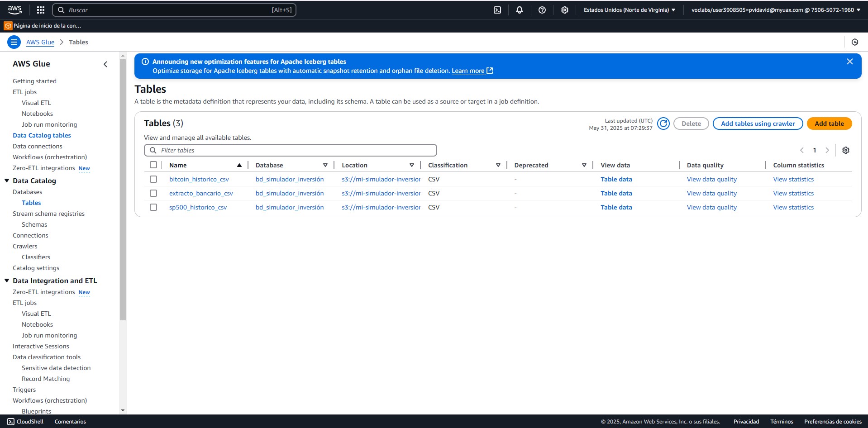Open the region selector dropdown
The image size is (868, 428).
(x=630, y=10)
